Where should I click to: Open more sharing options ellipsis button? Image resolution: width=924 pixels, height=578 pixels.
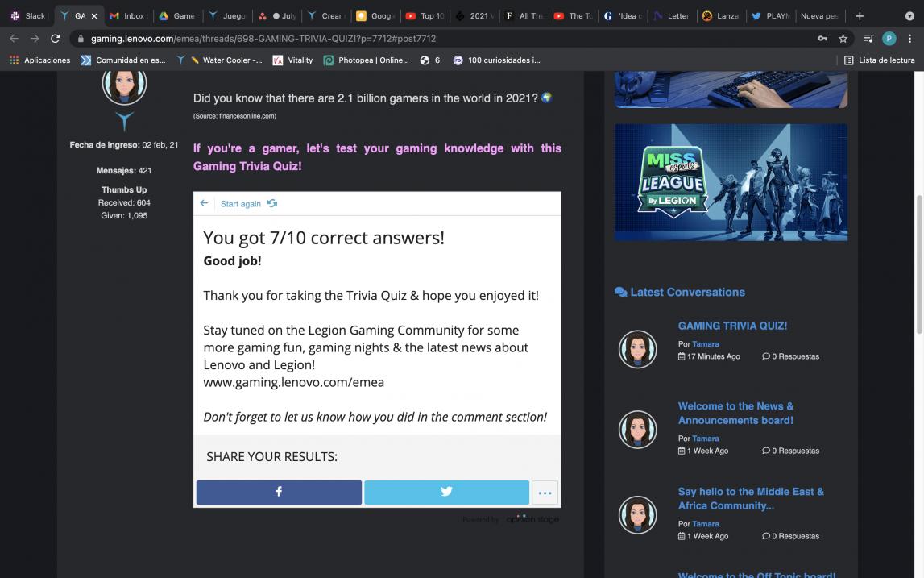click(545, 493)
